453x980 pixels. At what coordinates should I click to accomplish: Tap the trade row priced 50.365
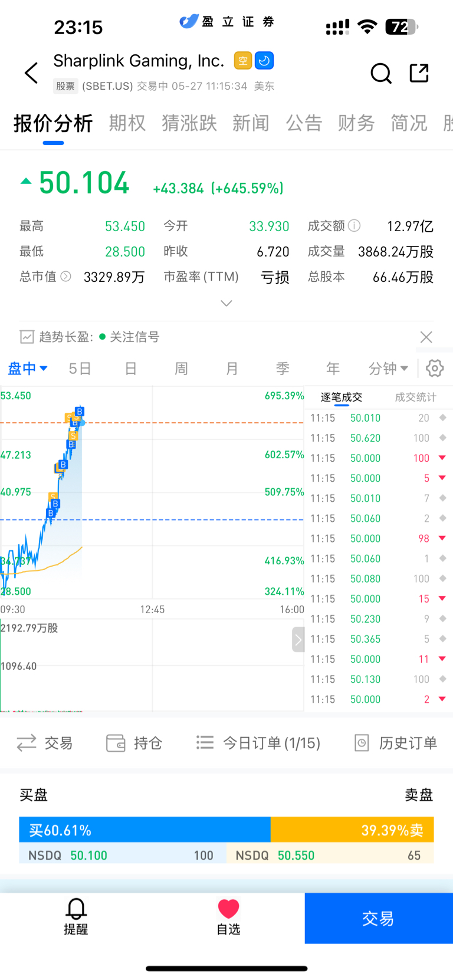point(379,639)
